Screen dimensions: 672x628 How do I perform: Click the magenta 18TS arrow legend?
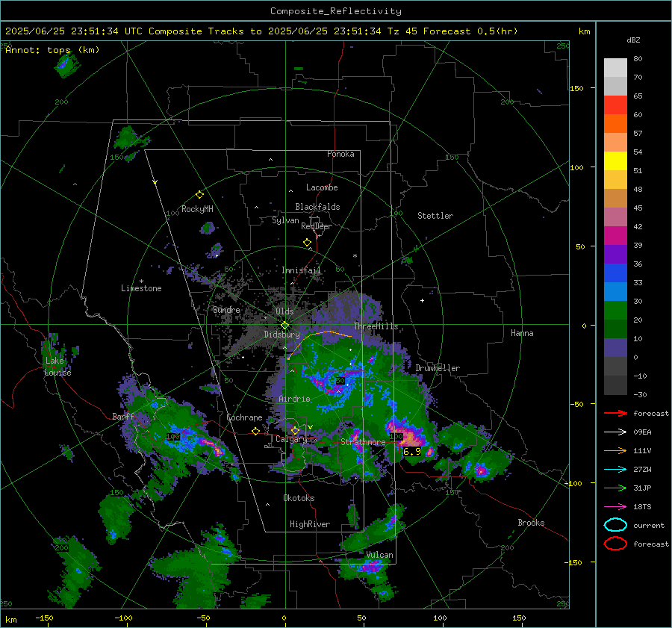coord(615,507)
